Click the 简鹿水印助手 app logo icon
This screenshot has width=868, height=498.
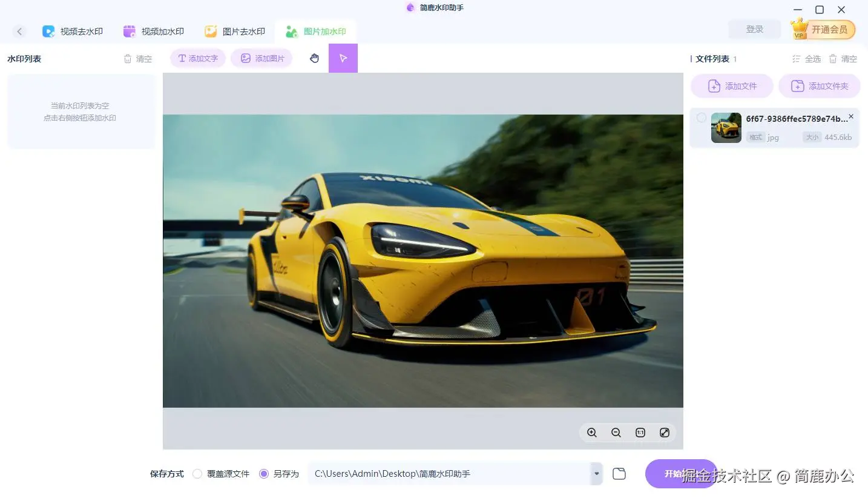(411, 8)
